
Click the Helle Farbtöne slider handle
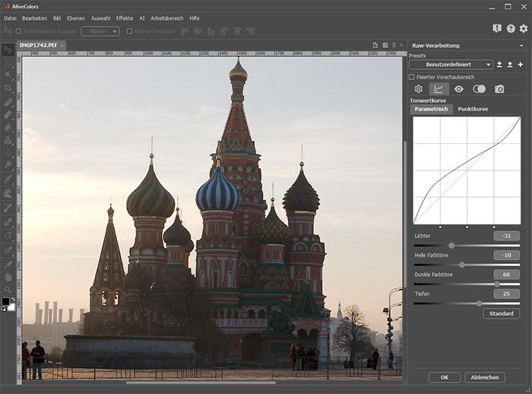[x=462, y=265]
